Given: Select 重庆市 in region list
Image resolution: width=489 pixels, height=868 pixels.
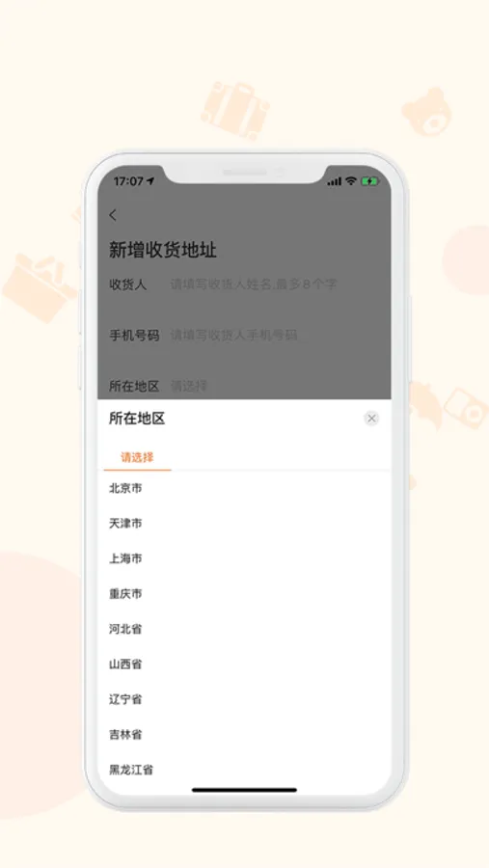Looking at the screenshot, I should click(244, 594).
